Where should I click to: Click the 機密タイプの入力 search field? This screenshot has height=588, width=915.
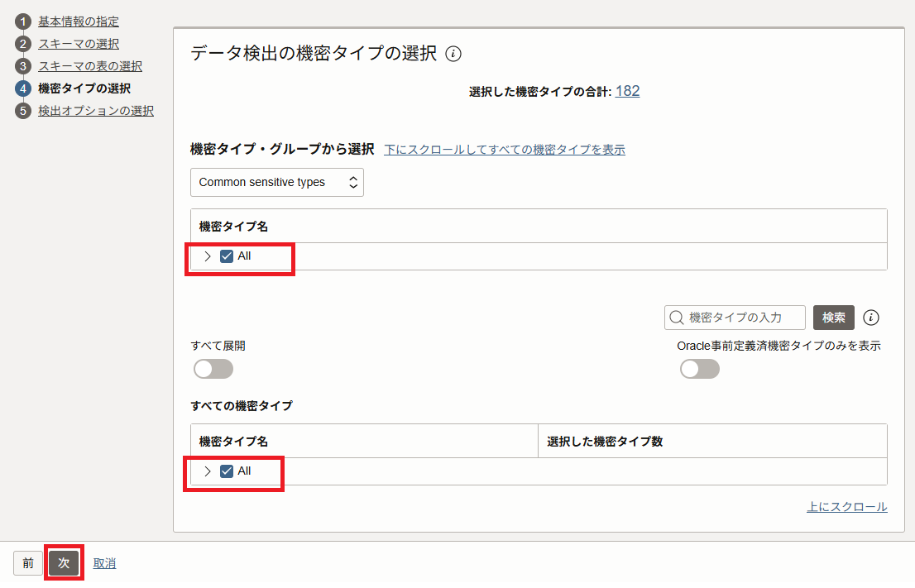pyautogui.click(x=735, y=318)
